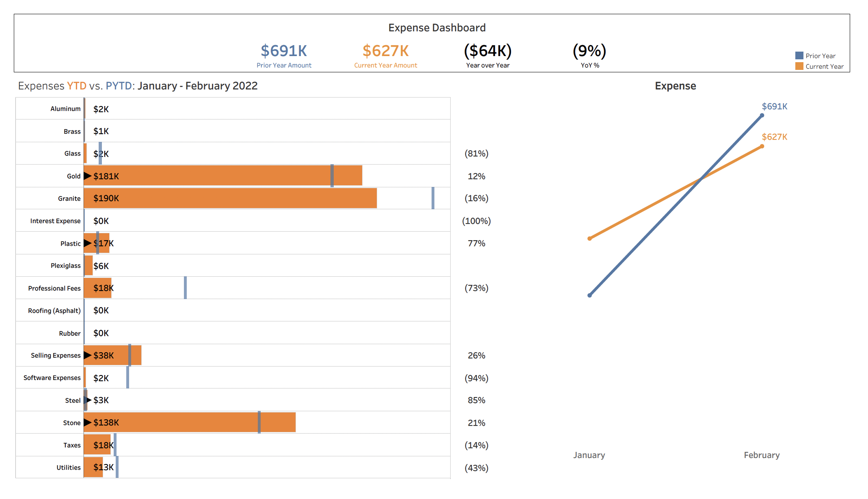The width and height of the screenshot is (868, 499).
Task: Click the Prior Year legend label
Action: click(x=820, y=56)
